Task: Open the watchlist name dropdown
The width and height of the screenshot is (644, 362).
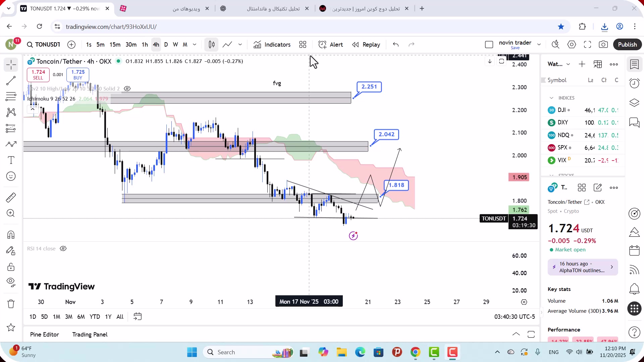Action: 568,64
